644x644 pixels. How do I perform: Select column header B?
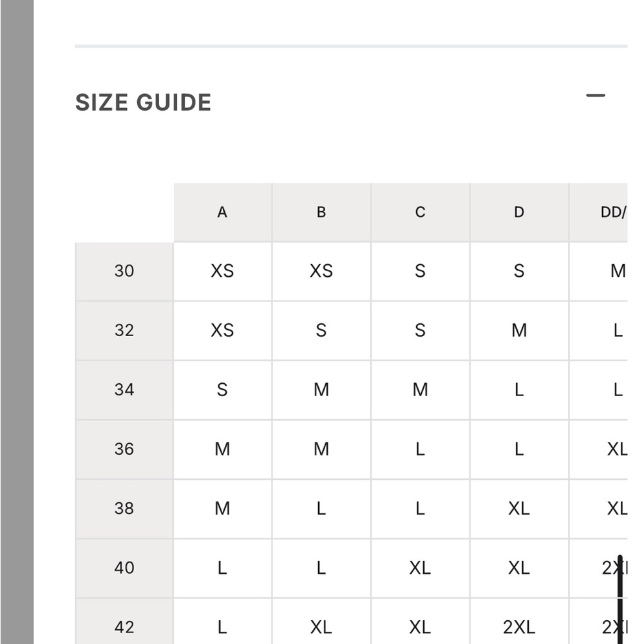[x=321, y=213]
